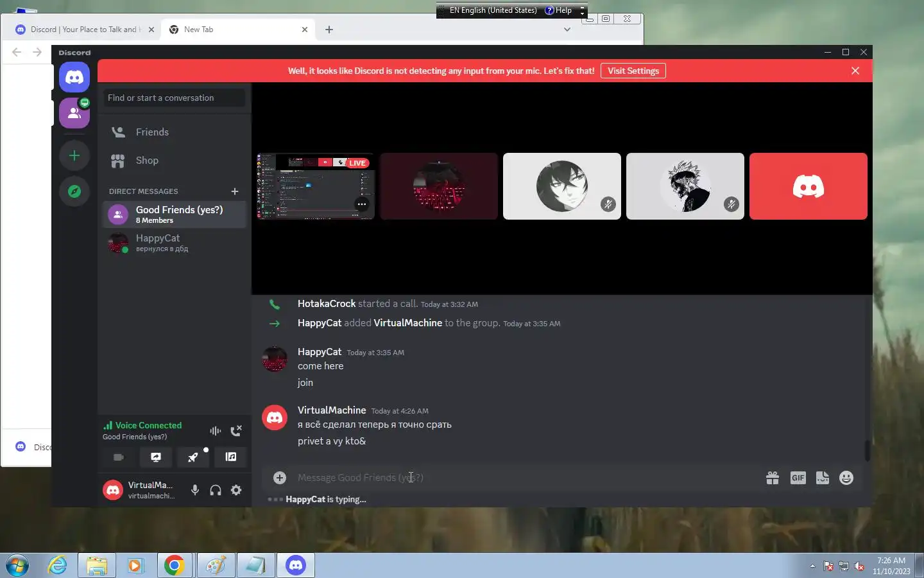This screenshot has height=578, width=924.
Task: Click EN English language selector
Action: [x=493, y=10]
